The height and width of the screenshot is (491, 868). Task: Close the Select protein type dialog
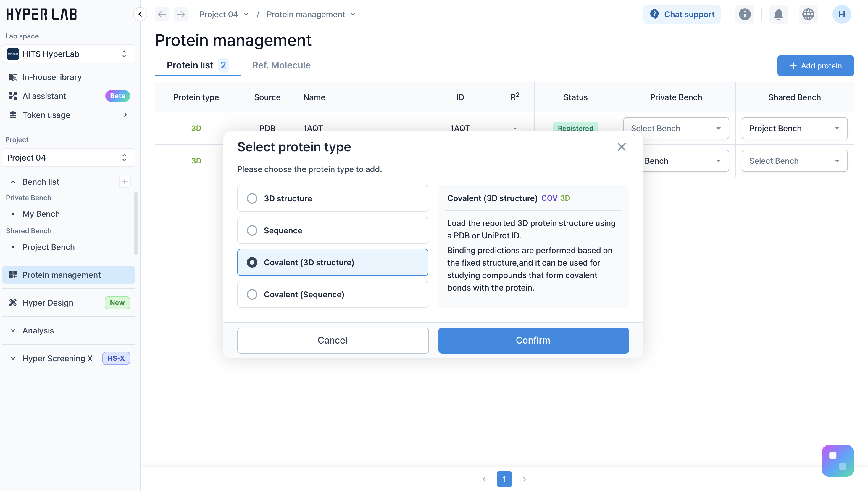click(622, 147)
